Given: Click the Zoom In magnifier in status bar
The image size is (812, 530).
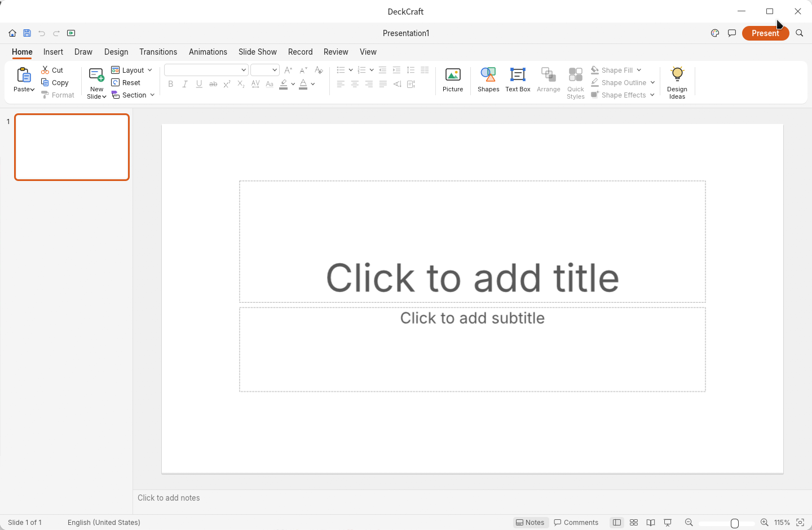Looking at the screenshot, I should click(x=765, y=523).
